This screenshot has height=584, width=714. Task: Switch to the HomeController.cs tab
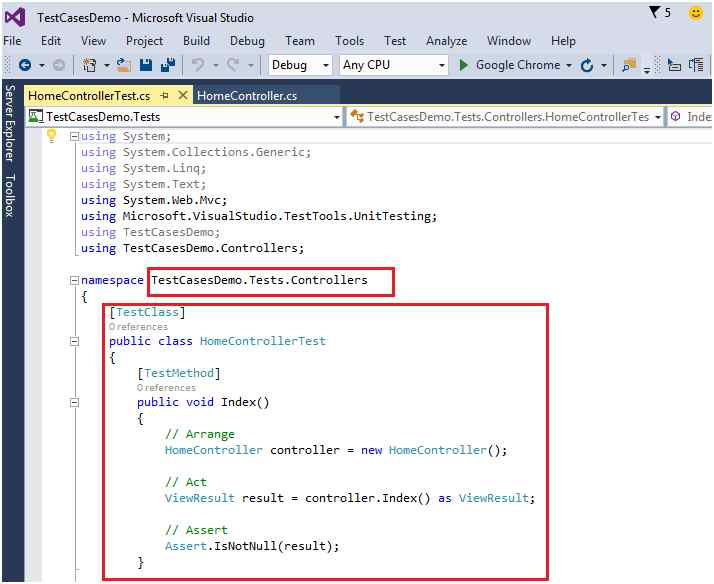coord(247,95)
